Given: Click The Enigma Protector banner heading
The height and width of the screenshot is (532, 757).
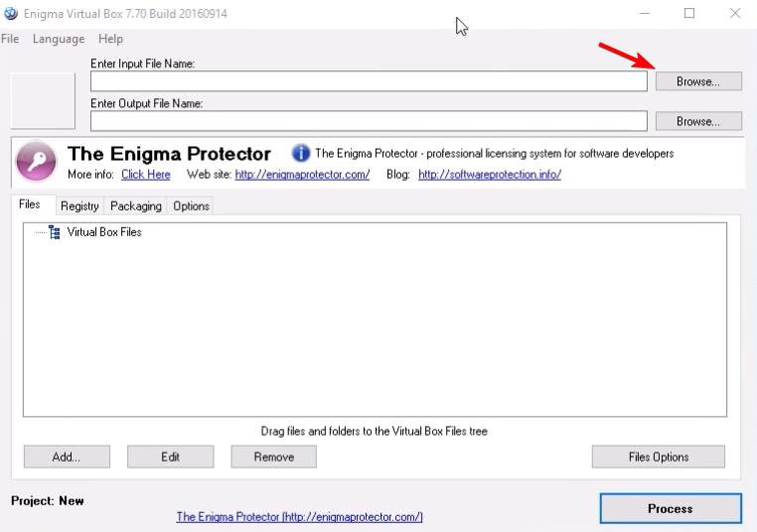Looking at the screenshot, I should (169, 154).
